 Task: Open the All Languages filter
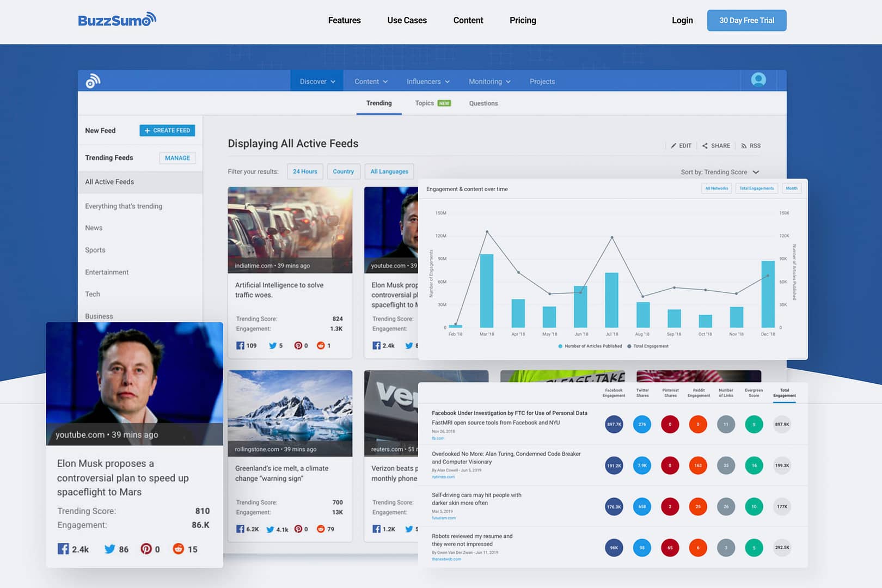(389, 171)
